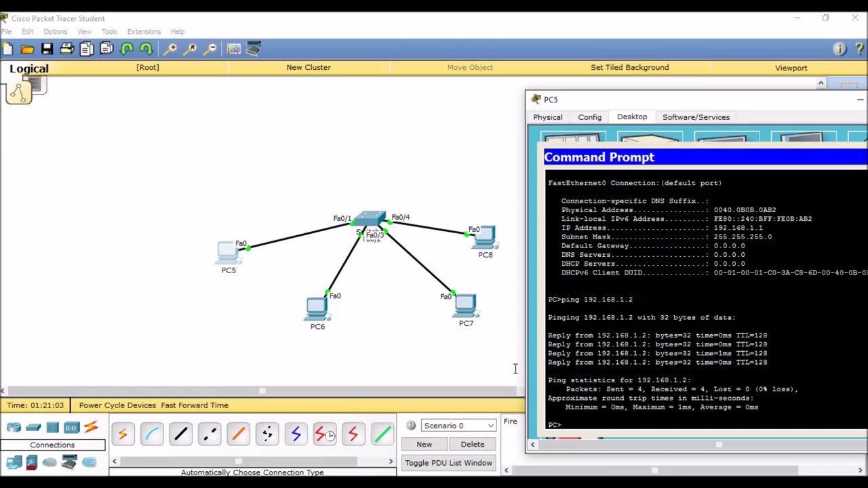Click the help question mark icon
This screenshot has height=488, width=868.
tap(860, 49)
